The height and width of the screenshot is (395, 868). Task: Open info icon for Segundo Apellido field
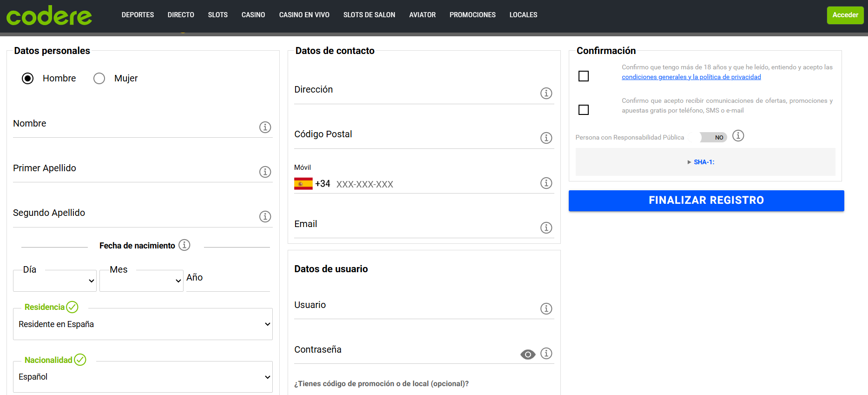265,216
